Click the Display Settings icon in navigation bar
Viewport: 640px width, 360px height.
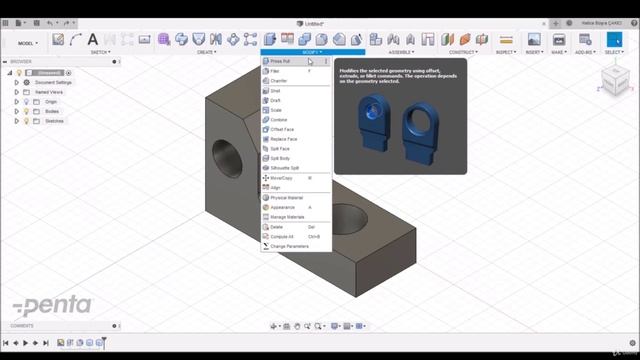[334, 326]
